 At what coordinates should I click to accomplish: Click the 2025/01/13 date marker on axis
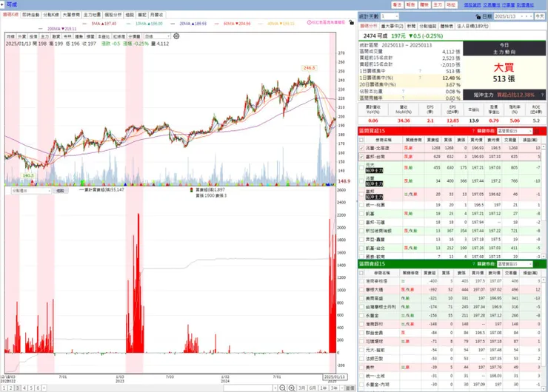(335, 377)
